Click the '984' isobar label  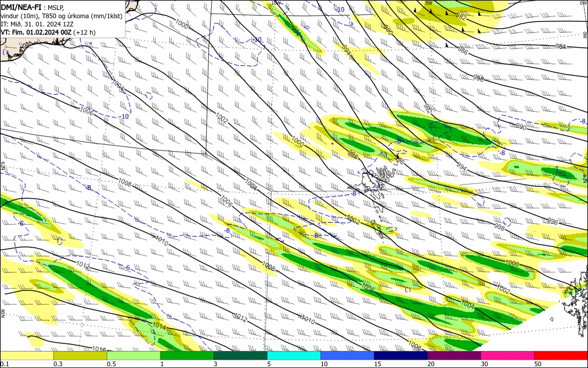pyautogui.click(x=560, y=46)
